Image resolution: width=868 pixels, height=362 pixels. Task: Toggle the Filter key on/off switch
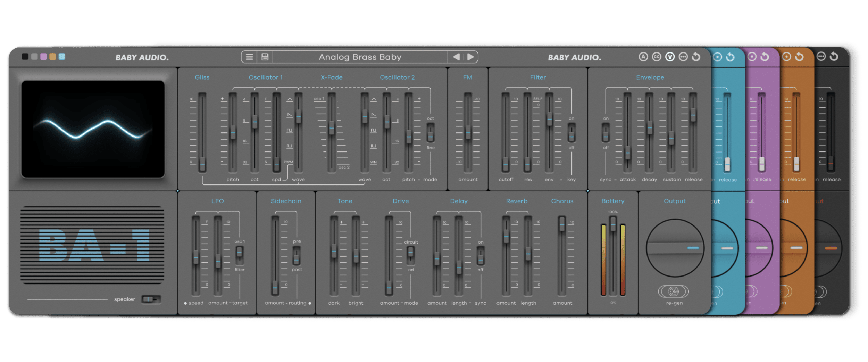571,133
